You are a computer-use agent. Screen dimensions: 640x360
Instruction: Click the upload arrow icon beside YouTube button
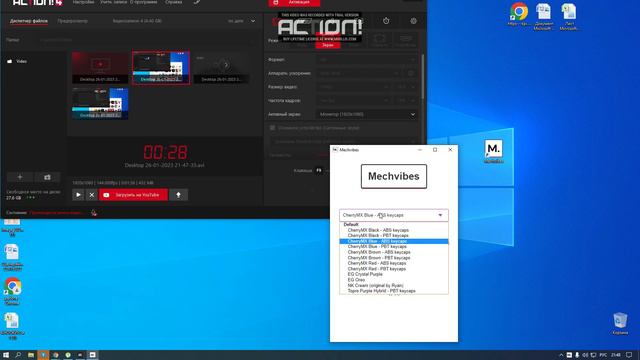click(178, 195)
